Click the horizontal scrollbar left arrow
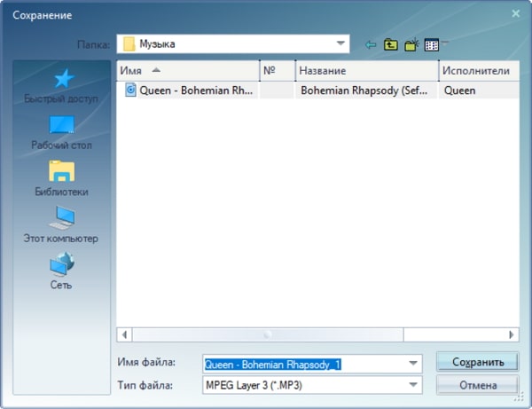 [124, 334]
